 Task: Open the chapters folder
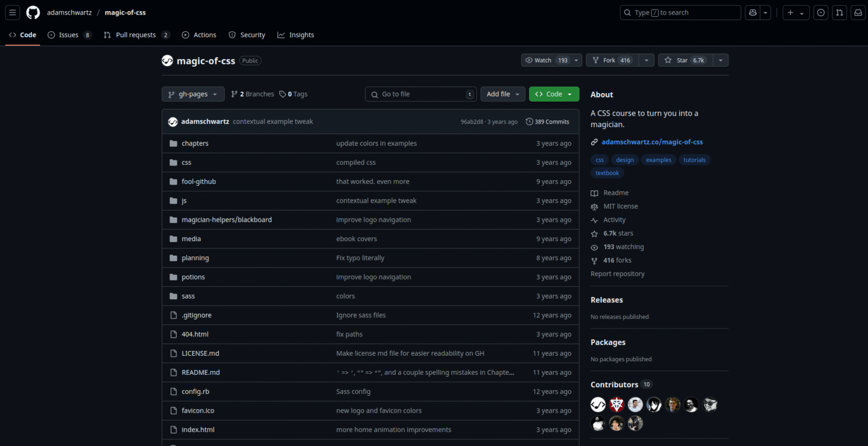[x=195, y=143]
